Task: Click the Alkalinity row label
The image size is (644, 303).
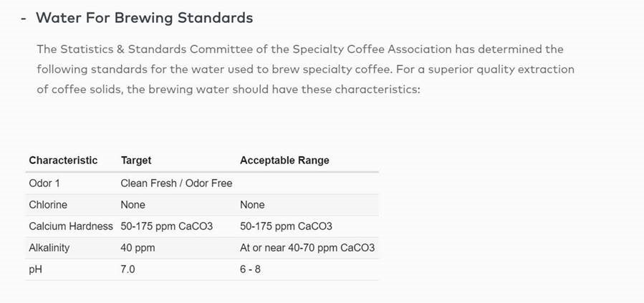Action: pyautogui.click(x=49, y=248)
